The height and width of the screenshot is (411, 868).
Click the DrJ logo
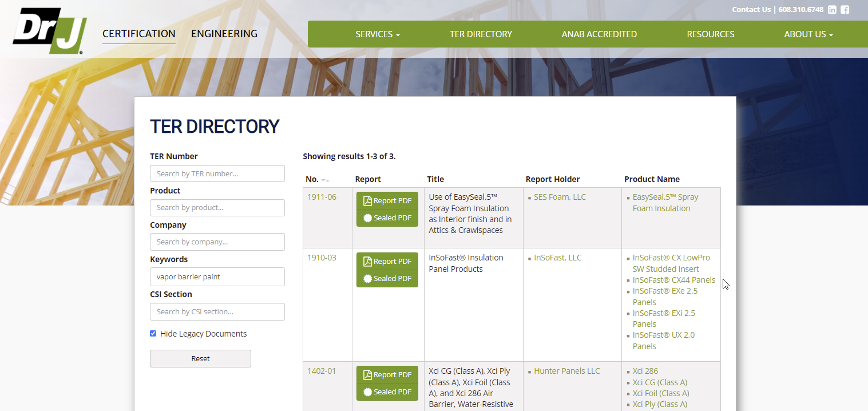(x=49, y=30)
